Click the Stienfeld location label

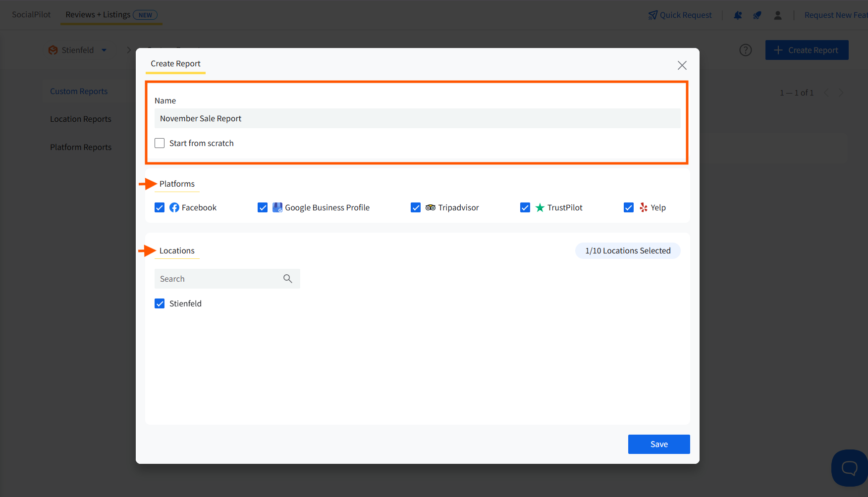click(x=185, y=303)
